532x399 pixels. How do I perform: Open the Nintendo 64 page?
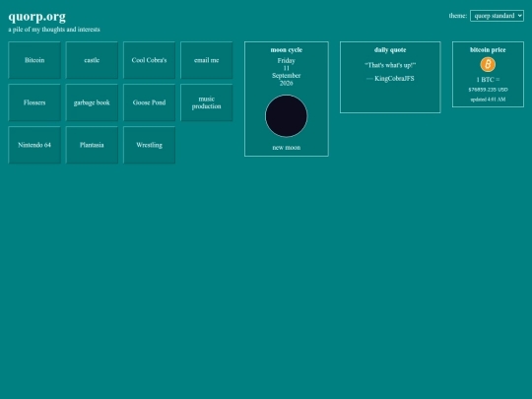coord(34,145)
